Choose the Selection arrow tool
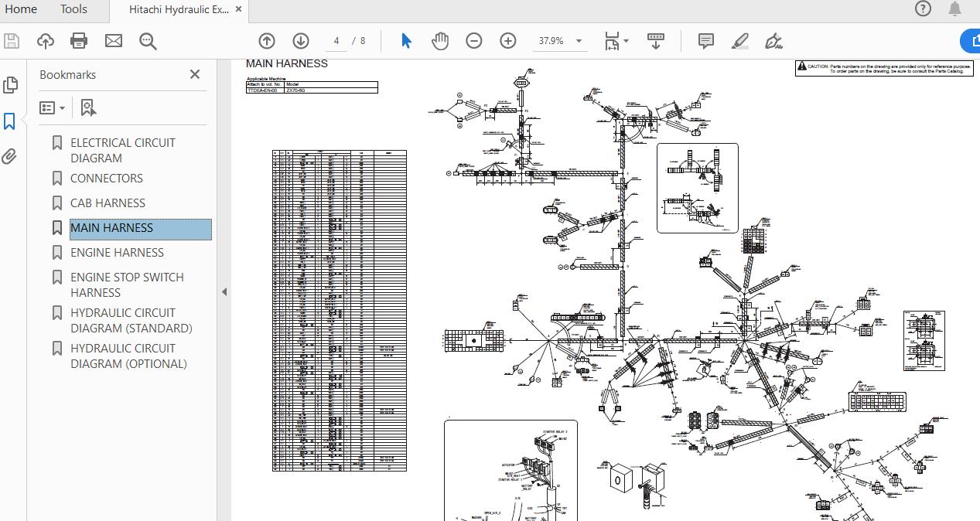The width and height of the screenshot is (980, 521). [406, 41]
